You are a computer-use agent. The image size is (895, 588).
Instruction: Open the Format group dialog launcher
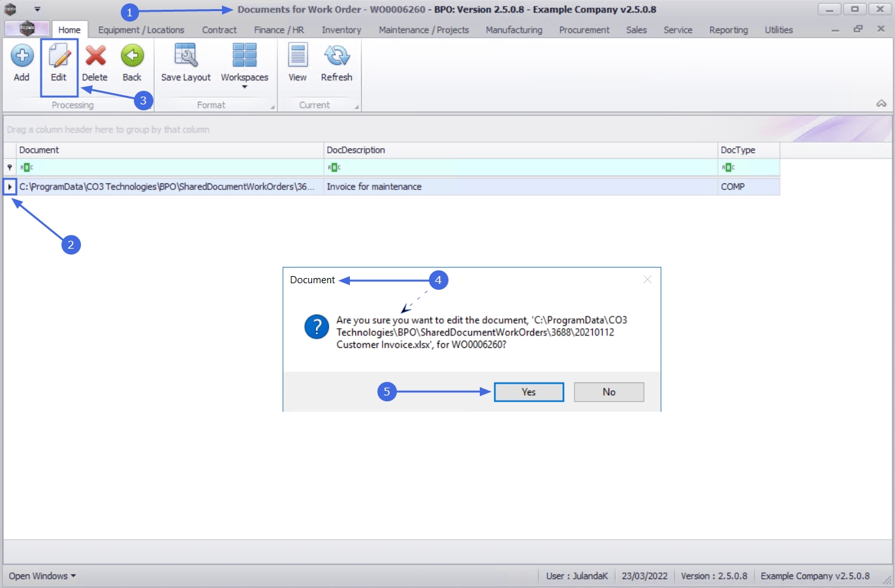point(272,107)
